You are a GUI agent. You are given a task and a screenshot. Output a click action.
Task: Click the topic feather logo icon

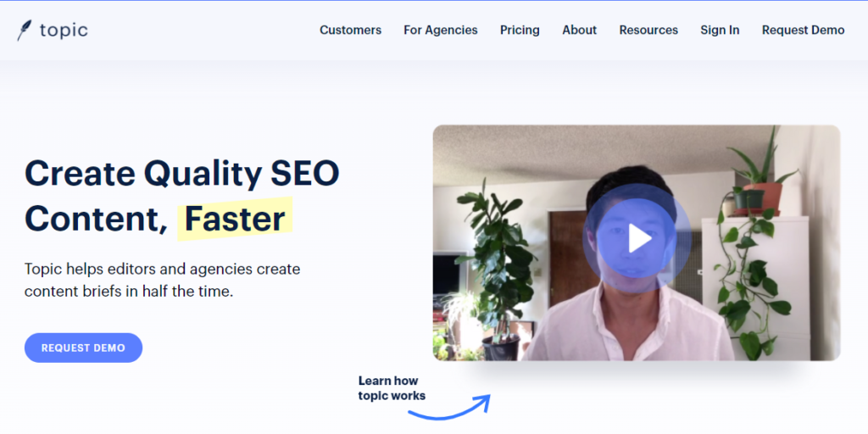25,30
